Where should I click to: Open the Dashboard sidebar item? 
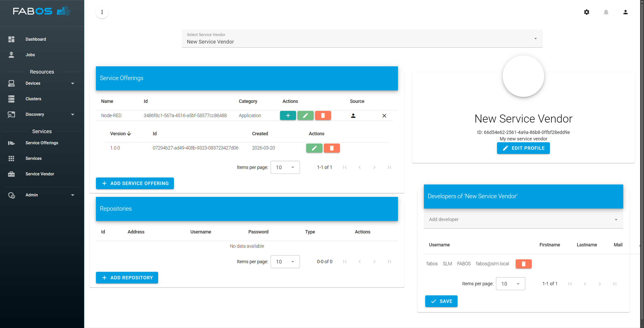36,39
